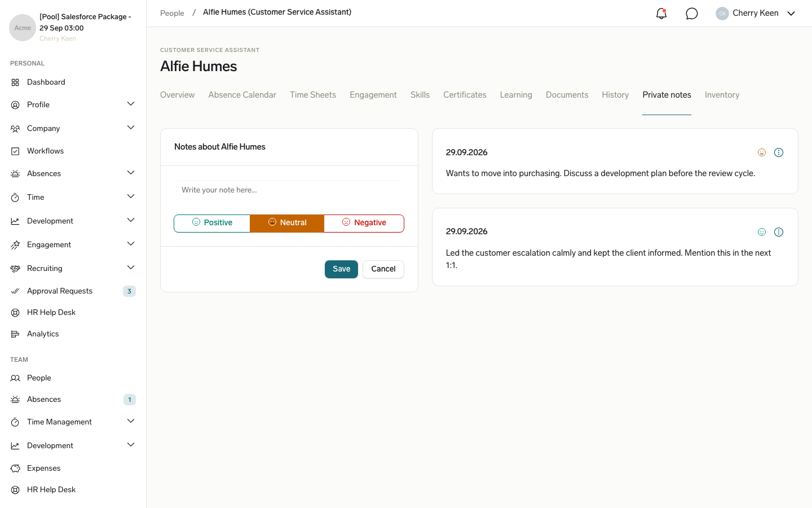Click the Time Management stopwatch icon
The height and width of the screenshot is (508, 812).
[x=15, y=422]
